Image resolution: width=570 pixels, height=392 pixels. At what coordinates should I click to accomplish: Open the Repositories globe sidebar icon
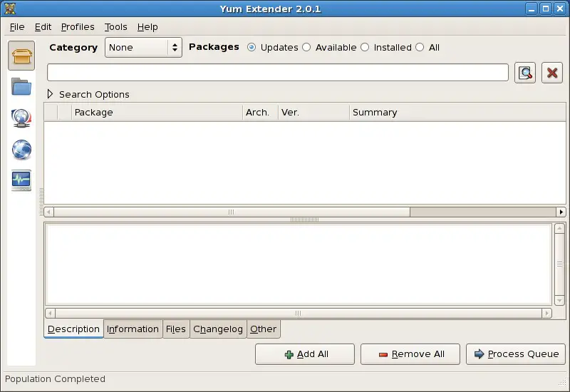tap(21, 150)
